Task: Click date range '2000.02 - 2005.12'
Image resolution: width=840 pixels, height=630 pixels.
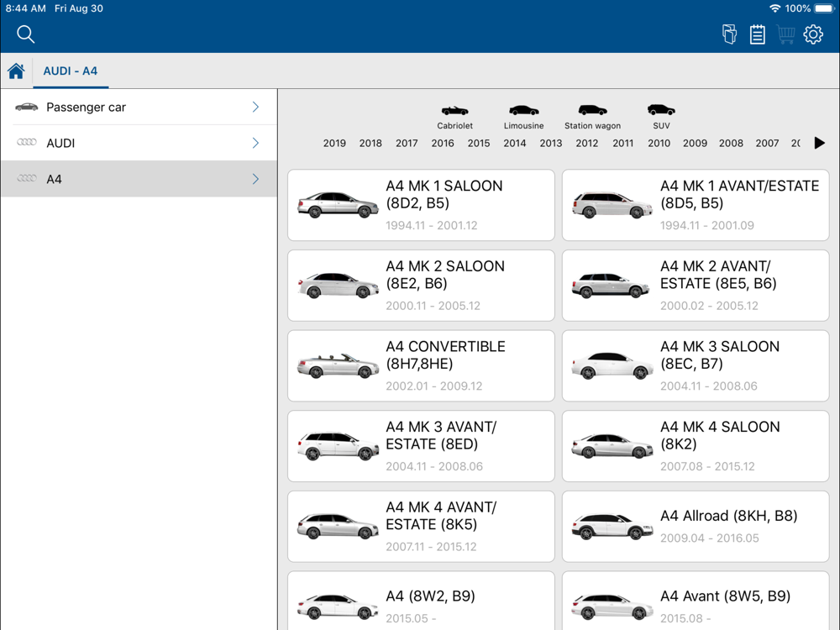Action: click(x=709, y=306)
